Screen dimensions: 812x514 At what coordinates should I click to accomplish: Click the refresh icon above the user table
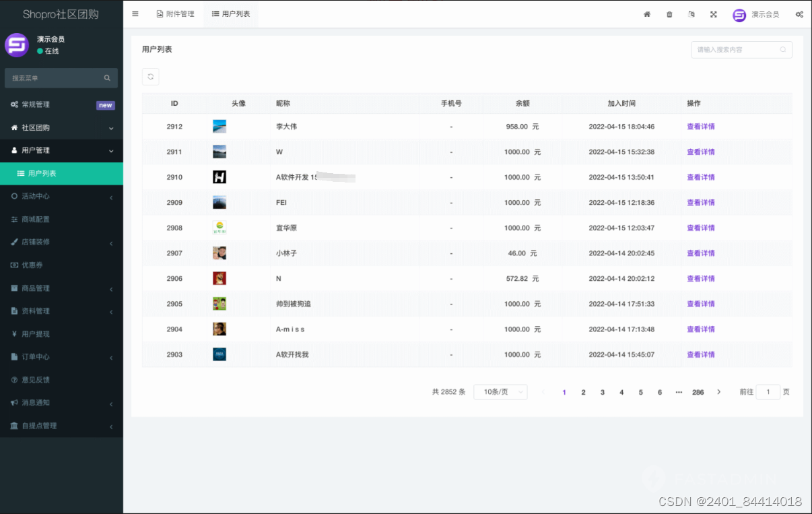pyautogui.click(x=150, y=76)
